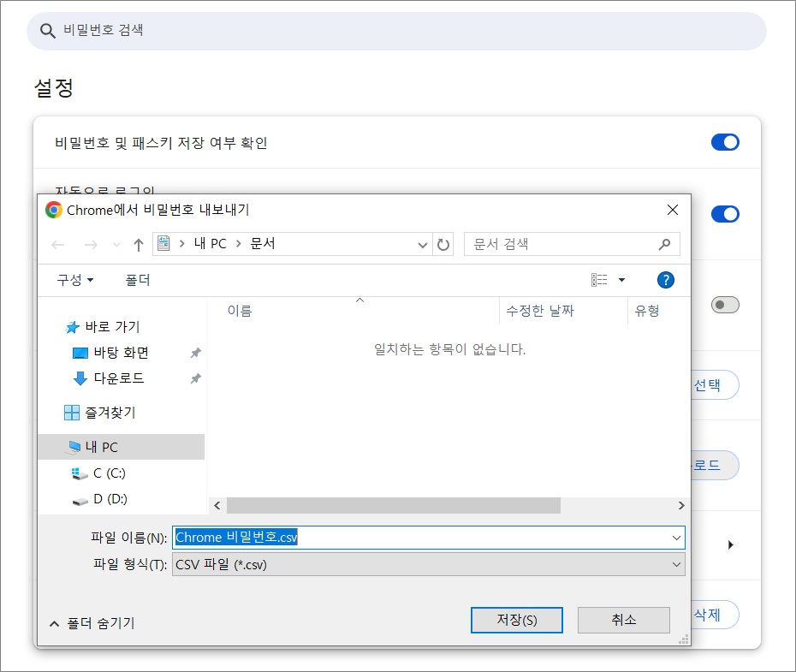Screen dimensions: 796x672
Task: Click the 비밀번호 검색 search field
Action: click(x=396, y=31)
